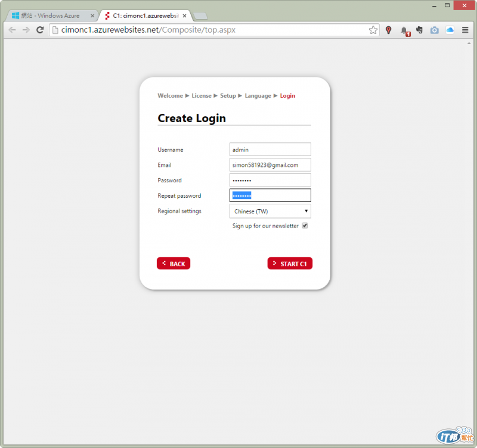Viewport: 477px width, 448px height.
Task: Focus the Repeat password field
Action: coord(270,195)
